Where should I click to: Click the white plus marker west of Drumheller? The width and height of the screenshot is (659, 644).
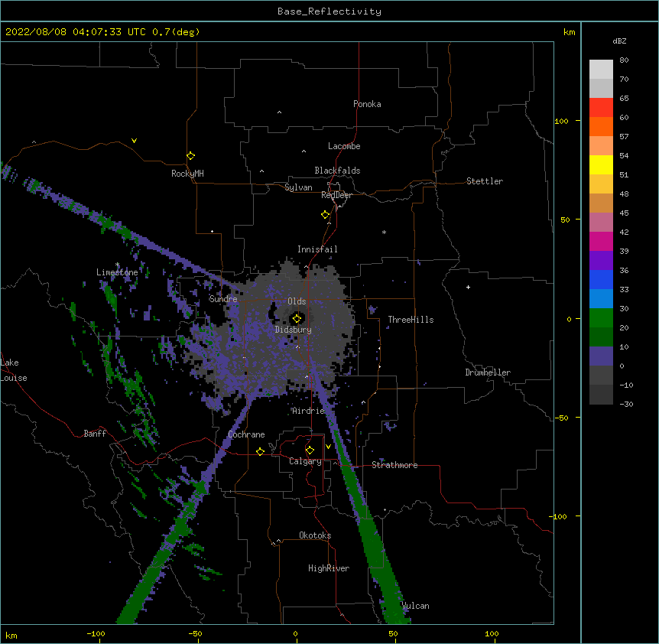468,287
